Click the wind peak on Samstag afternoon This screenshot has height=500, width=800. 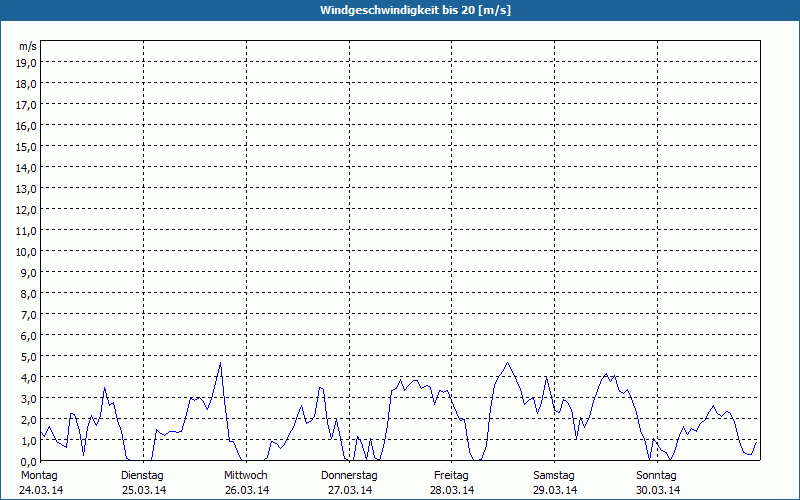coord(606,374)
